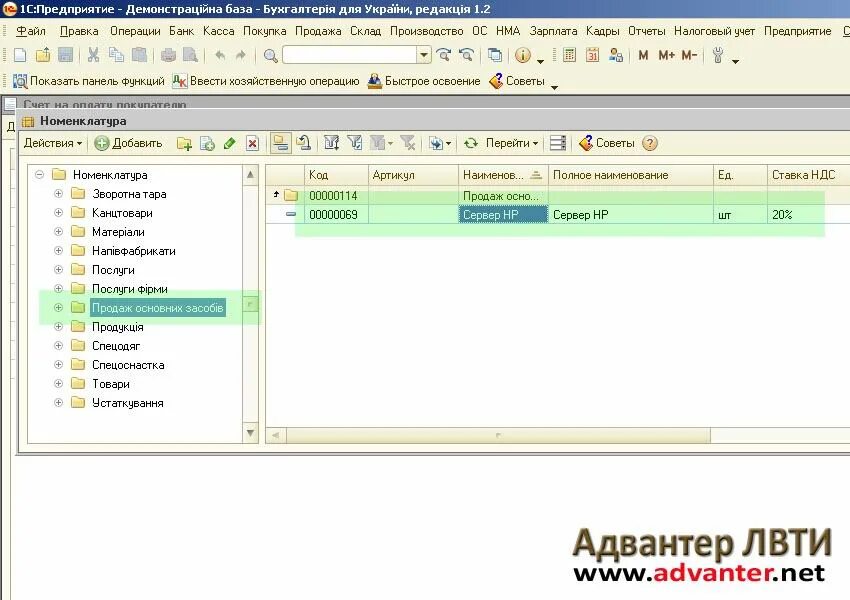Image resolution: width=850 pixels, height=600 pixels.
Task: Expand the Матеріали folder
Action: 59,231
